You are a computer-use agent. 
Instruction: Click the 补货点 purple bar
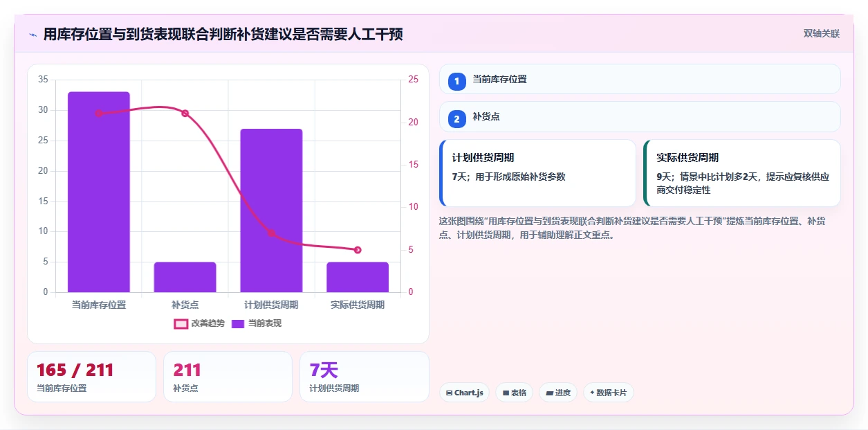[x=185, y=277]
